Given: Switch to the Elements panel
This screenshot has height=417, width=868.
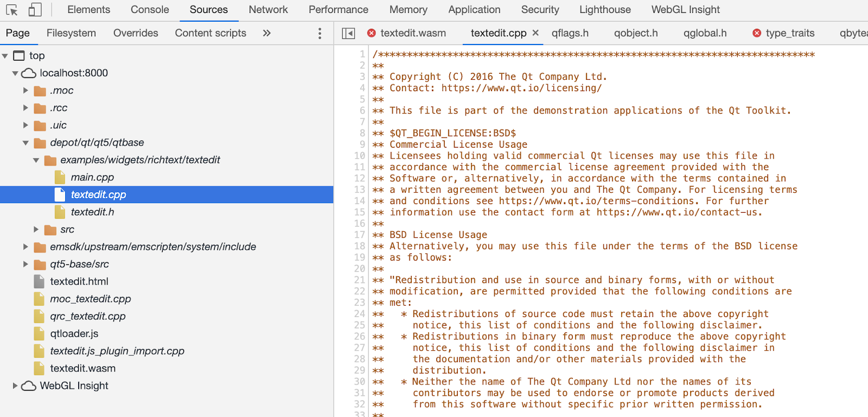Looking at the screenshot, I should [88, 10].
